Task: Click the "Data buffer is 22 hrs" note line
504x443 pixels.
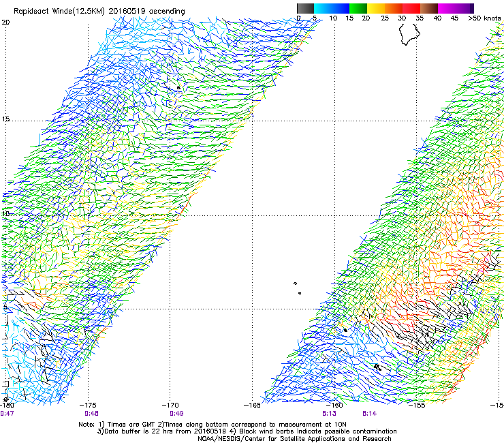Action: coord(247,431)
